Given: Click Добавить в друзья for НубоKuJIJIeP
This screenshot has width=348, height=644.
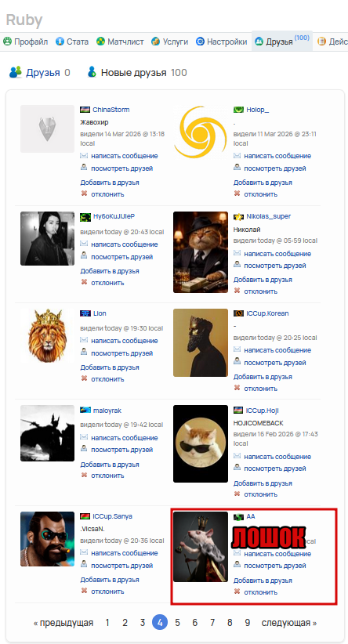Looking at the screenshot, I should 110,271.
